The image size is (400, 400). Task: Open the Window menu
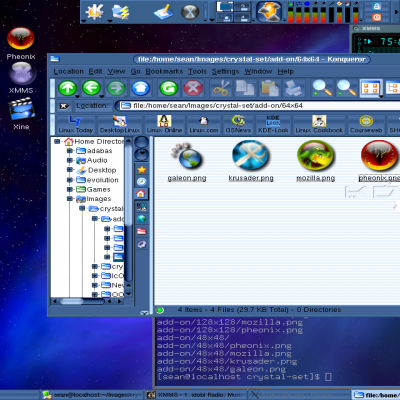point(258,71)
